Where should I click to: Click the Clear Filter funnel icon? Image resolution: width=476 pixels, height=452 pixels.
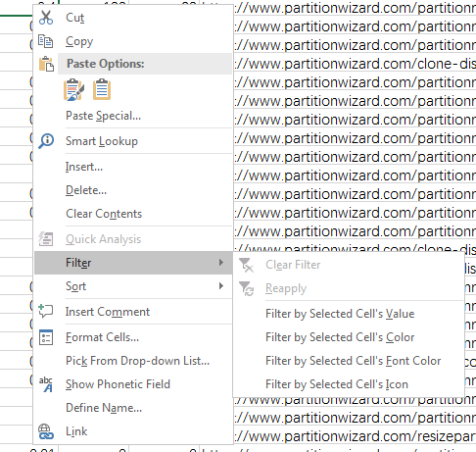[x=246, y=265]
